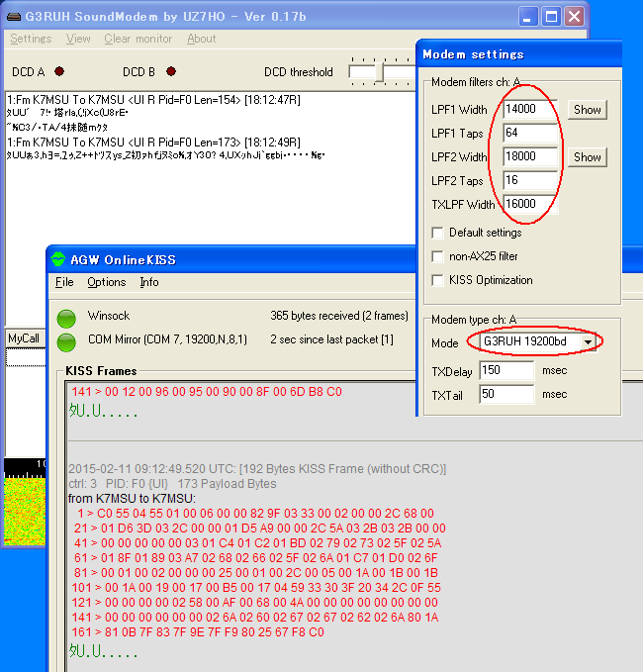Click the LPF2 Width field with 18000
The image size is (643, 672).
point(530,156)
